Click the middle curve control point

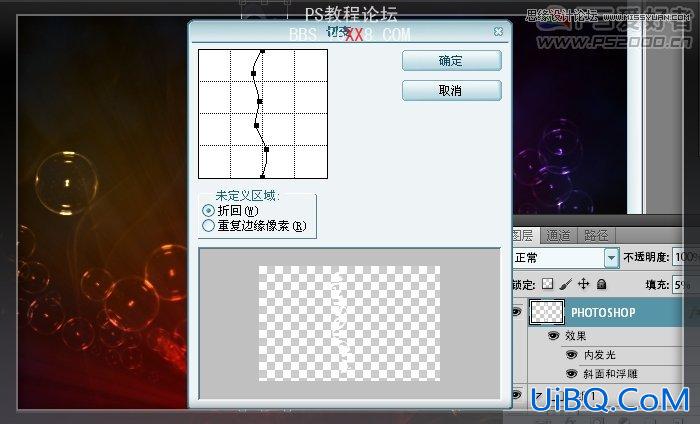[260, 102]
